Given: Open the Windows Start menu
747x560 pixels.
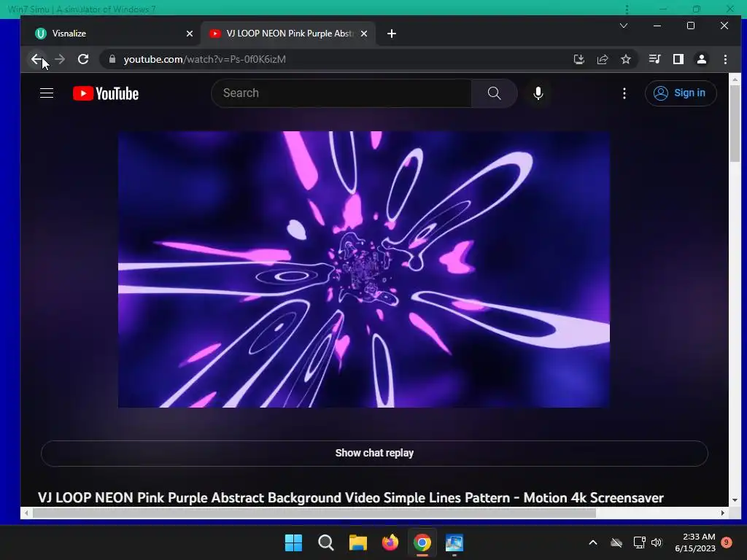Looking at the screenshot, I should (293, 542).
